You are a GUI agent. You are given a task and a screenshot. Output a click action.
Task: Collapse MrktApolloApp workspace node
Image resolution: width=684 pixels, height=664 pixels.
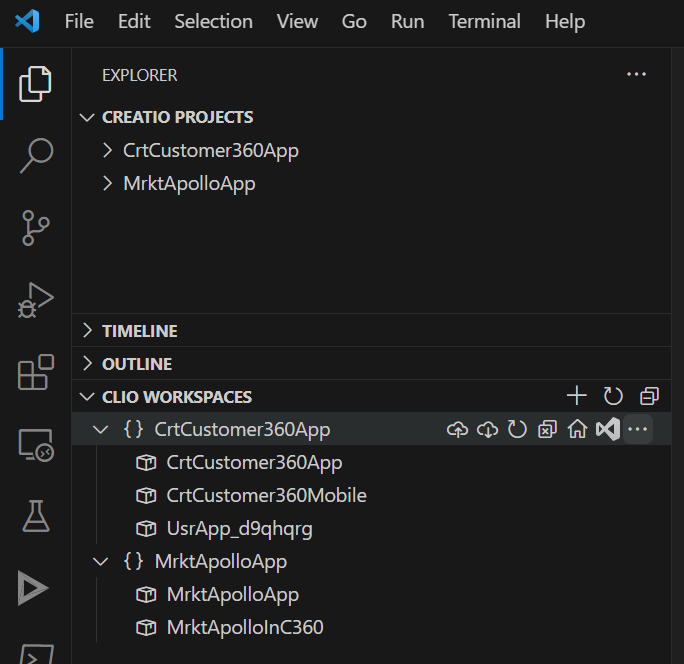(100, 561)
